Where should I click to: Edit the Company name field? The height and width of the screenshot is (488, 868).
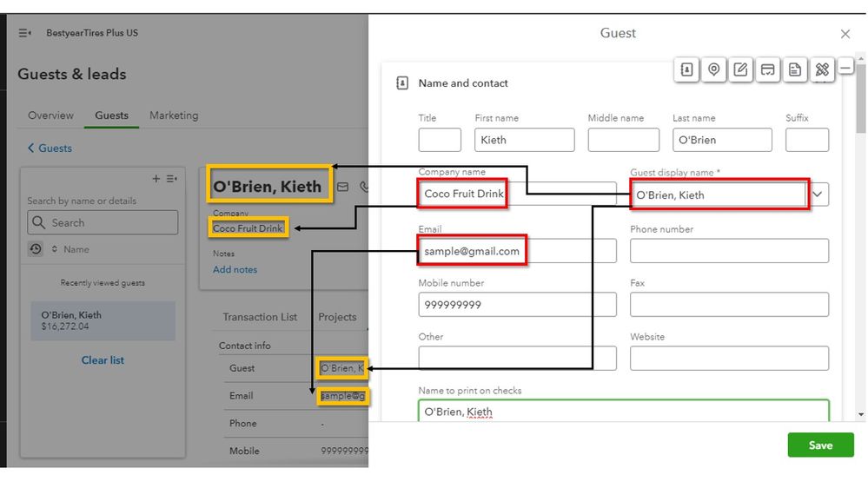[517, 194]
